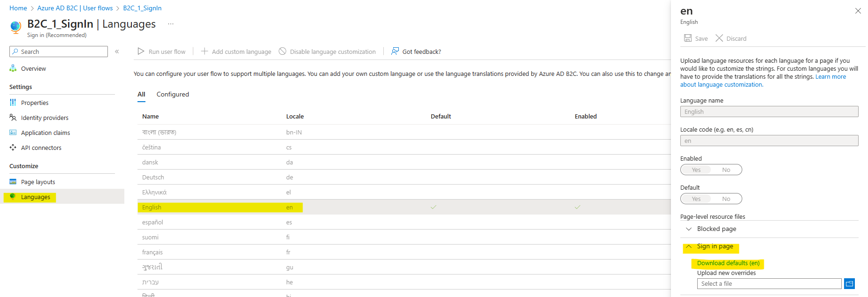Image resolution: width=868 pixels, height=297 pixels.
Task: Click the Save floppy disk icon
Action: click(688, 38)
